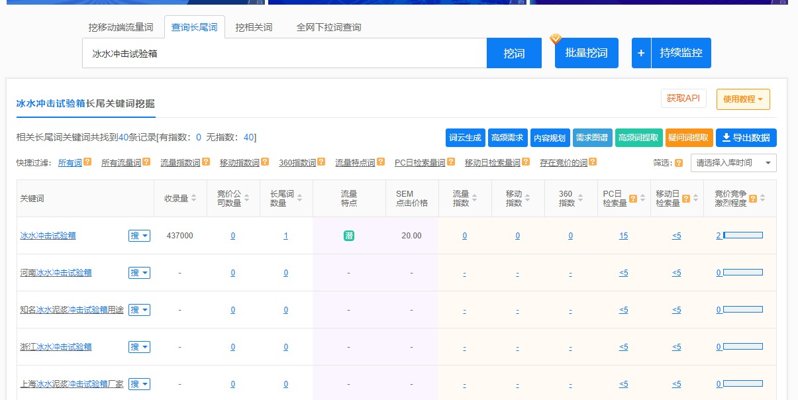Open 搜 dropdown for 上海冰水泥浆冲击试验箱厂家 row

(139, 384)
